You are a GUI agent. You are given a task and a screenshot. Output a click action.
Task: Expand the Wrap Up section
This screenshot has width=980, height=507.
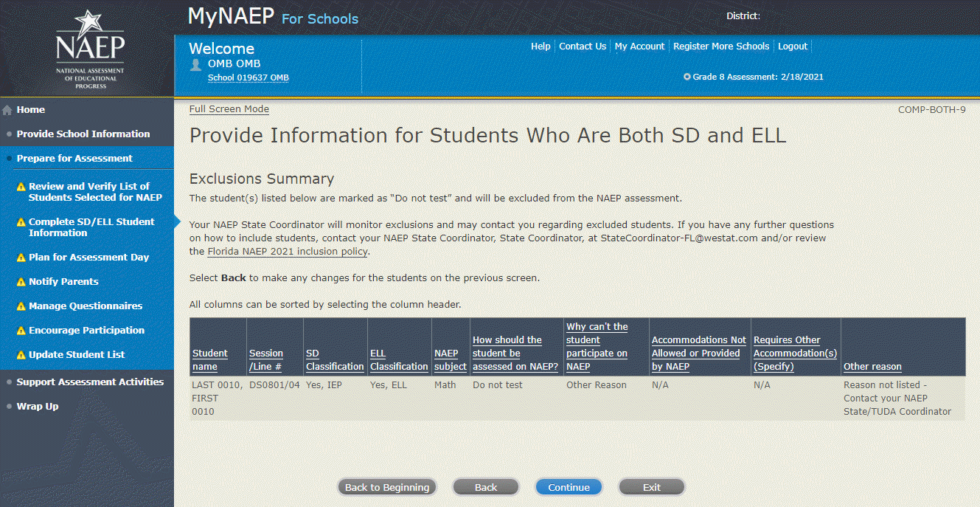(x=37, y=407)
